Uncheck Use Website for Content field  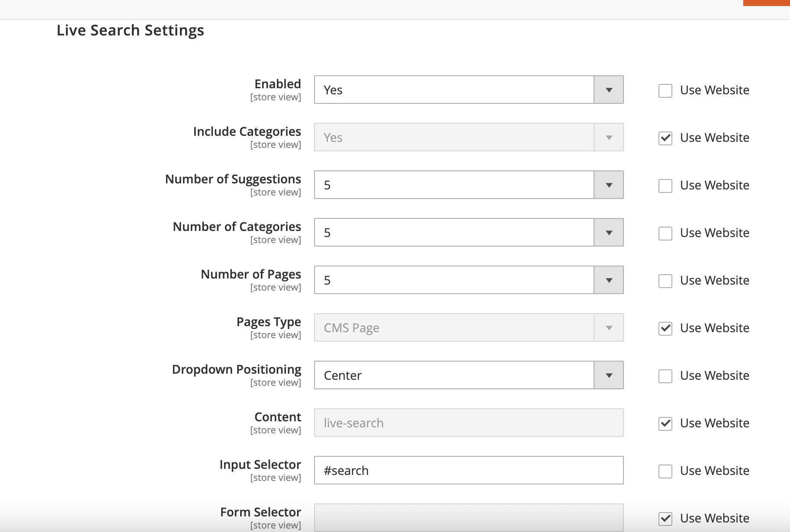click(665, 424)
